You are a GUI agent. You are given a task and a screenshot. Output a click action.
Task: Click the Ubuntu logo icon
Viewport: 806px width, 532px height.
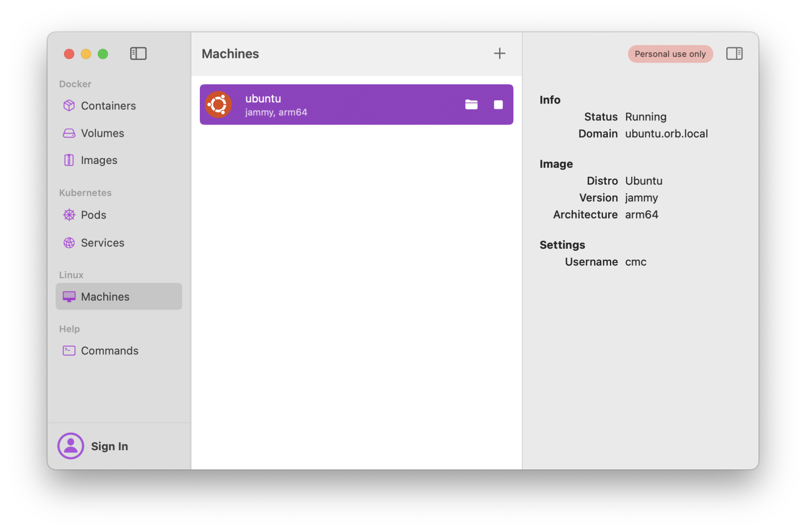[218, 104]
